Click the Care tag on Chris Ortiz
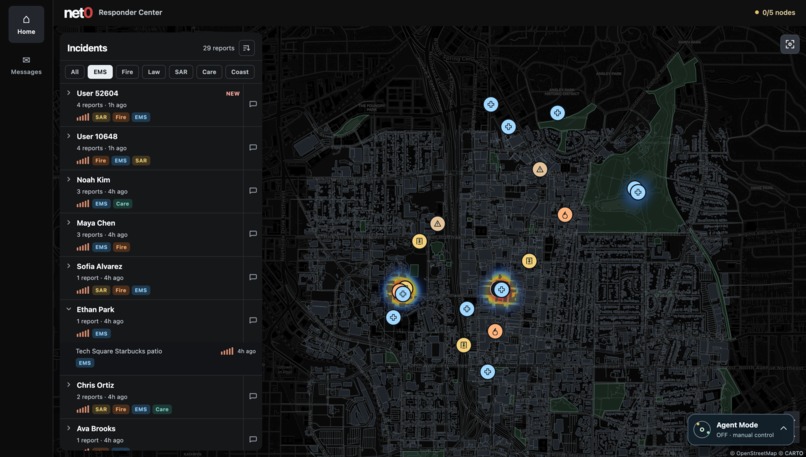 click(162, 410)
